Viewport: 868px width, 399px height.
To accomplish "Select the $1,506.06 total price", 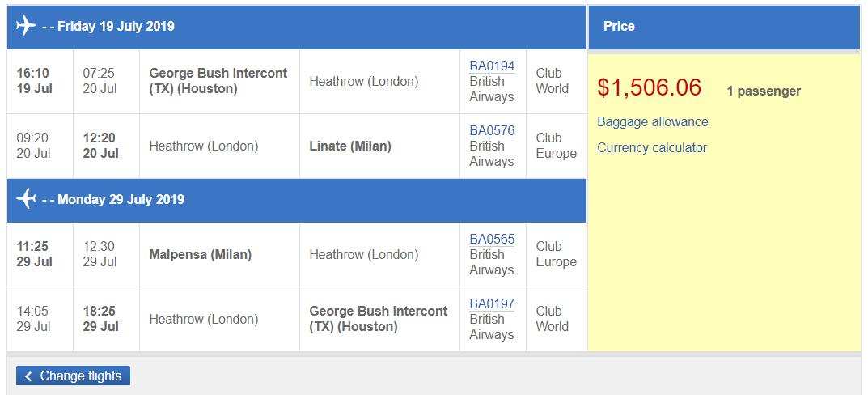I will point(649,88).
